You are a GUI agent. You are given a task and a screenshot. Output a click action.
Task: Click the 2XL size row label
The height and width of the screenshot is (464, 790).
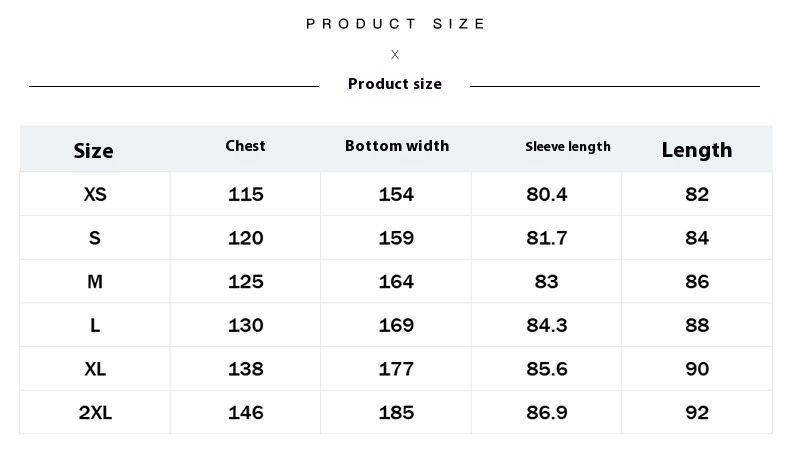coord(95,413)
